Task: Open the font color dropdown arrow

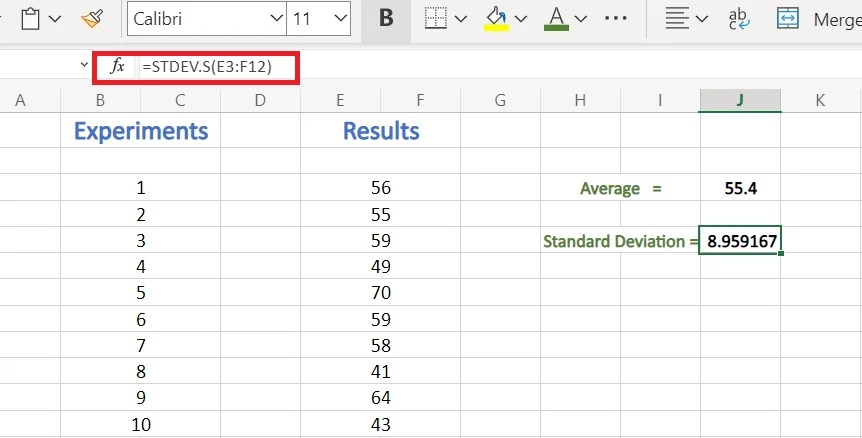Action: (581, 19)
